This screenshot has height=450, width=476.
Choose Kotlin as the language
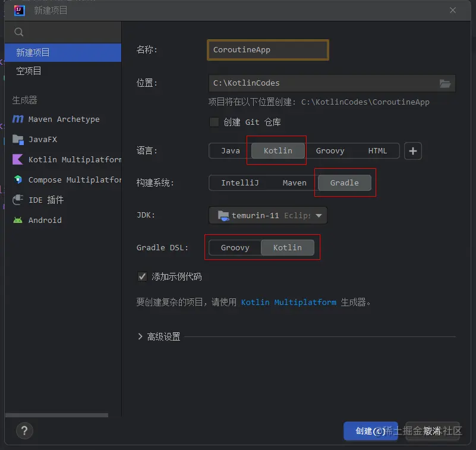tap(278, 151)
